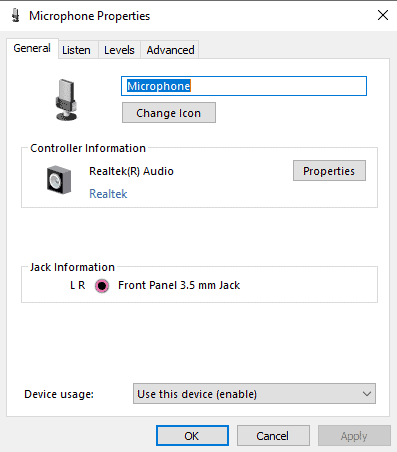The image size is (397, 452).
Task: Click the Device usage label
Action: tap(59, 394)
